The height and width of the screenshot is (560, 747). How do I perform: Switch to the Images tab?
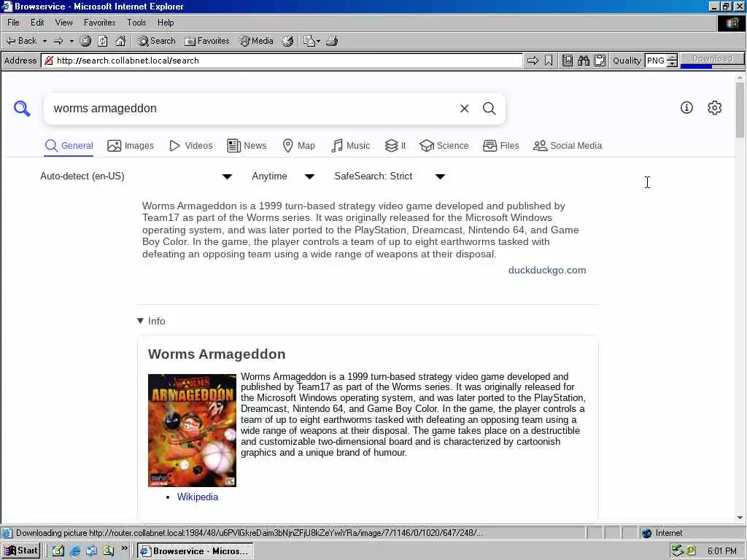point(131,146)
